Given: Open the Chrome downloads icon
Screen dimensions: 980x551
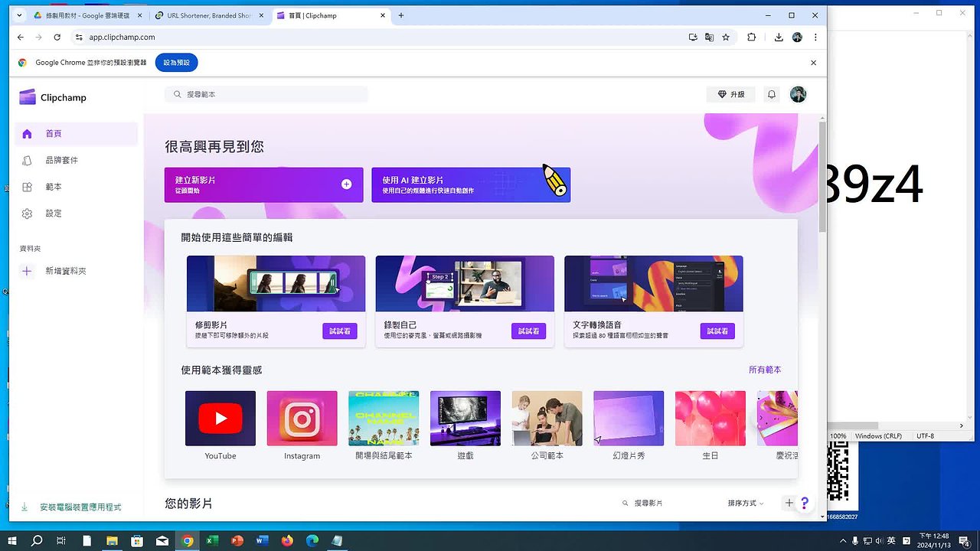Looking at the screenshot, I should [779, 37].
